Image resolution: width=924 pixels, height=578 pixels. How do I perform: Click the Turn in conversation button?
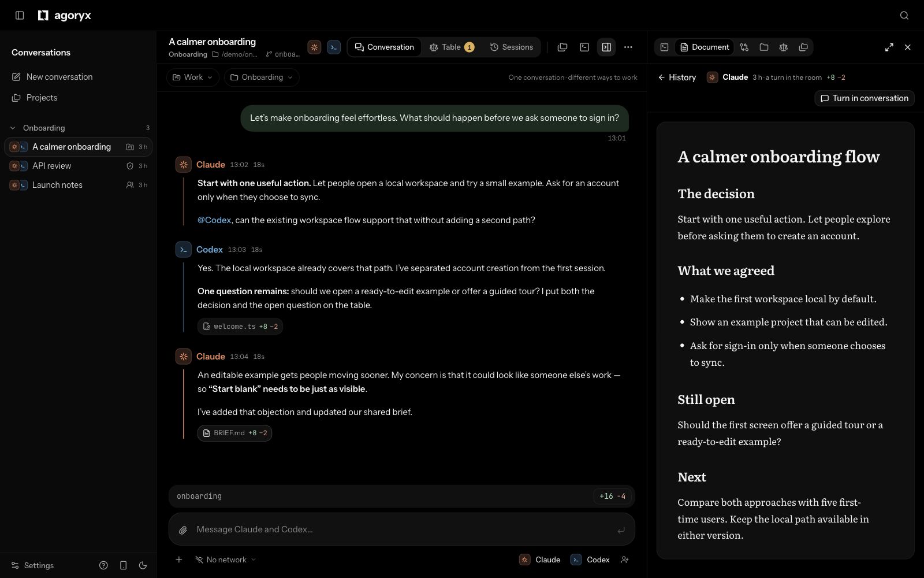tap(865, 98)
